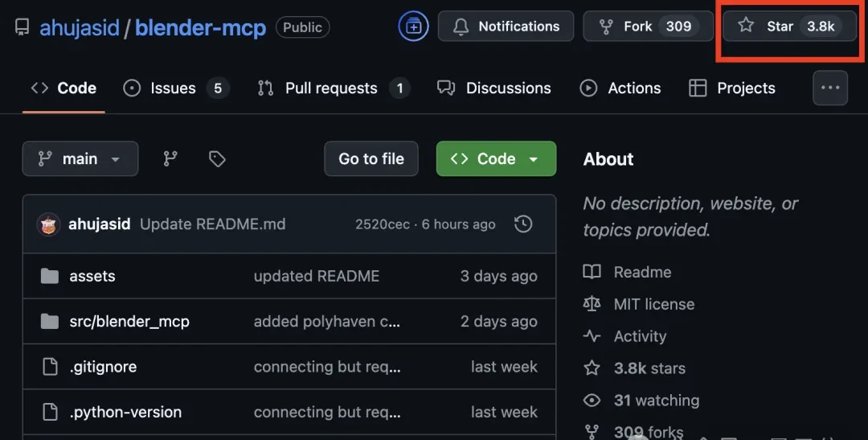Screen dimensions: 868x440
Task: Open the ahujasid commit author link
Action: tap(99, 224)
